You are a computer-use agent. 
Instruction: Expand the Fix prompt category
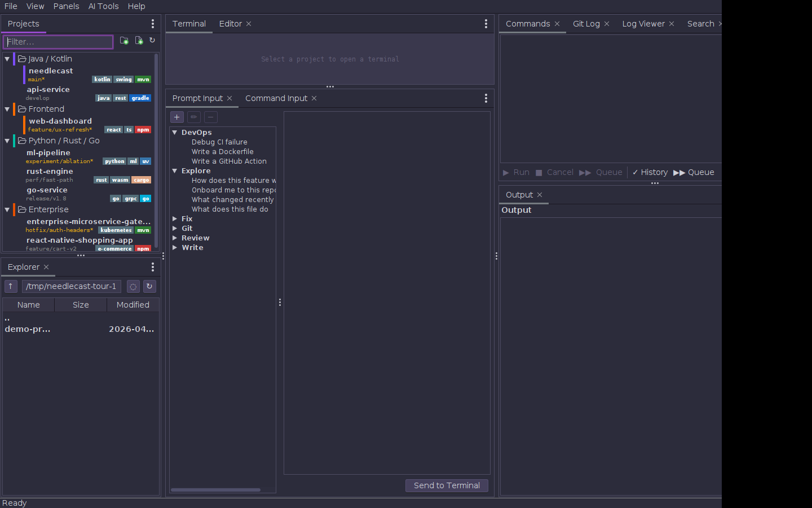pyautogui.click(x=175, y=219)
